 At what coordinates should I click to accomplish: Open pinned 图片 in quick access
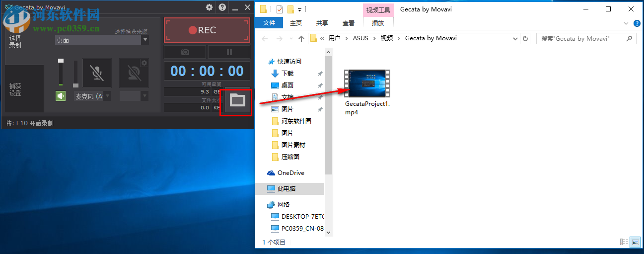point(287,109)
